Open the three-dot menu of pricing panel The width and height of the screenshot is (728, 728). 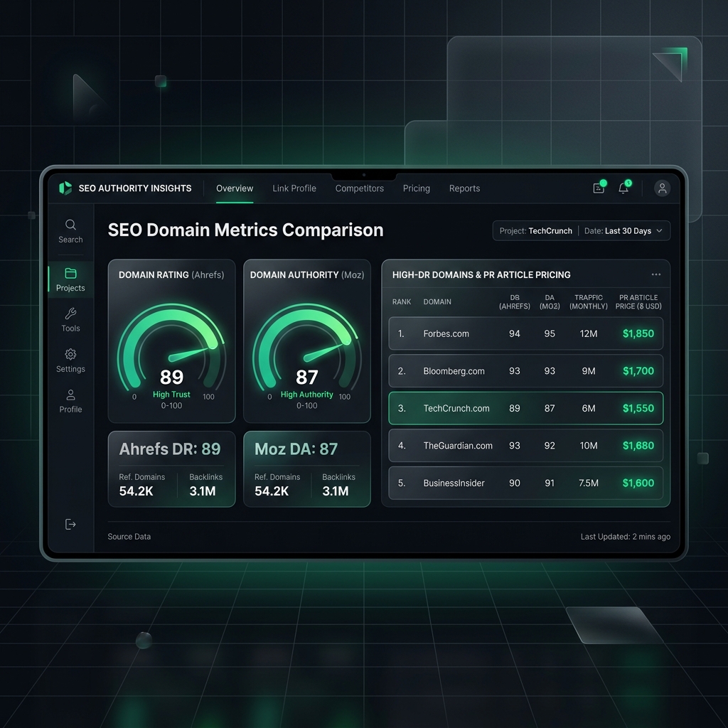pyautogui.click(x=656, y=274)
